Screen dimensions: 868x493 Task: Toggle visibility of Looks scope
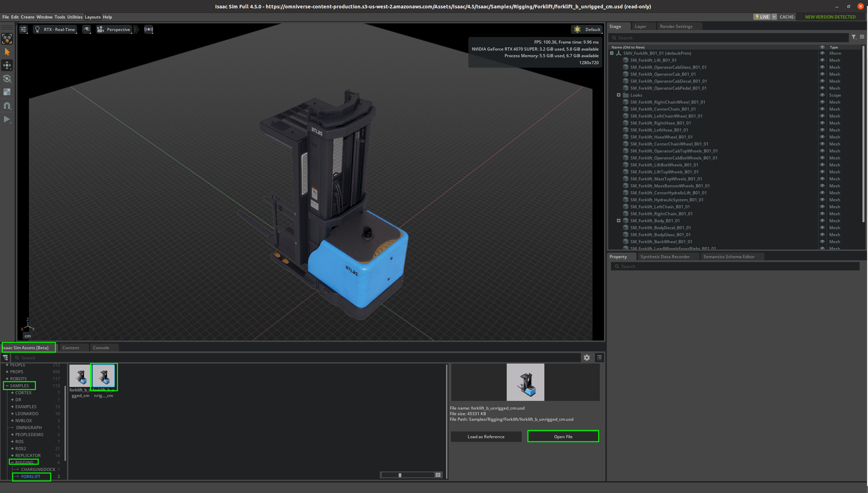point(822,95)
